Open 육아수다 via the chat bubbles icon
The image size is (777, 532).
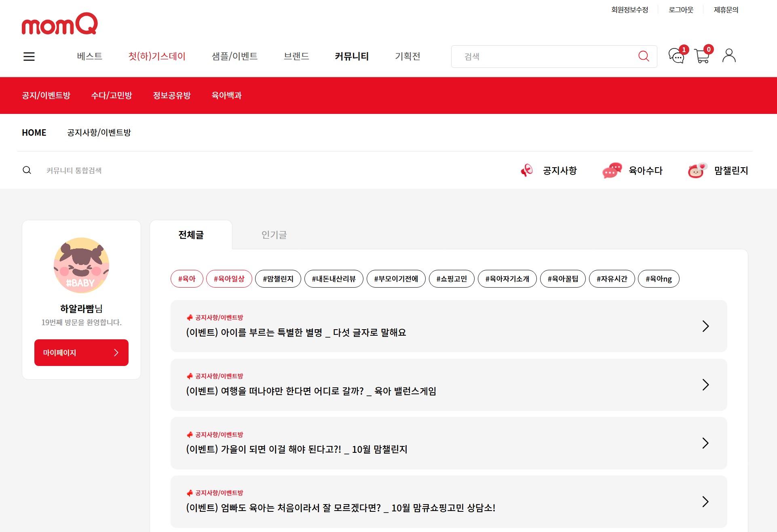(611, 170)
